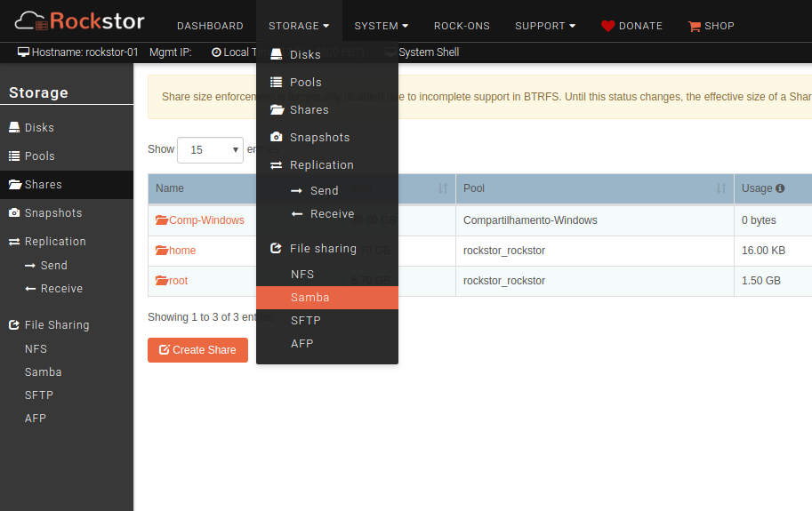This screenshot has width=812, height=511.
Task: Click the Create Share button
Action: click(197, 350)
